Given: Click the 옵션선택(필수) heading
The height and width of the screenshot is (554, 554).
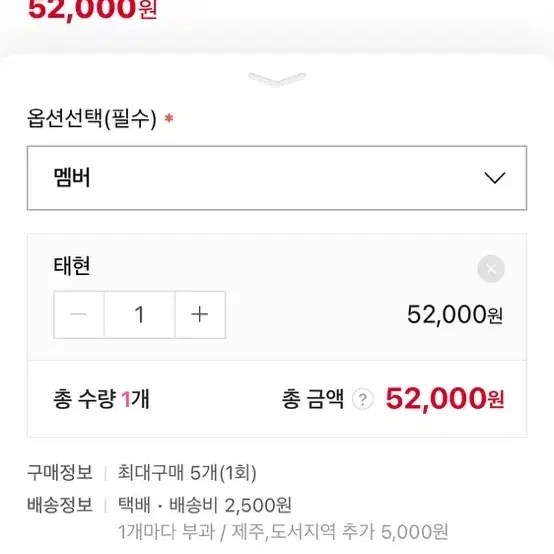Looking at the screenshot, I should click(92, 118).
